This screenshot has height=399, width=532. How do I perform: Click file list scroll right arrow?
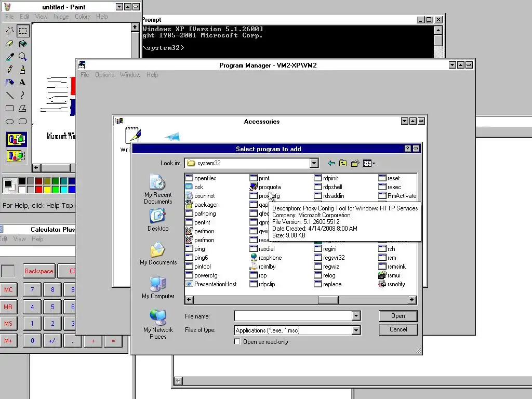click(x=411, y=300)
